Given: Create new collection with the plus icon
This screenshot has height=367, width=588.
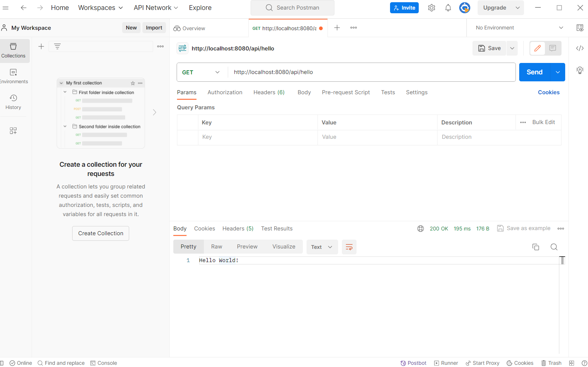Looking at the screenshot, I should click(x=41, y=46).
